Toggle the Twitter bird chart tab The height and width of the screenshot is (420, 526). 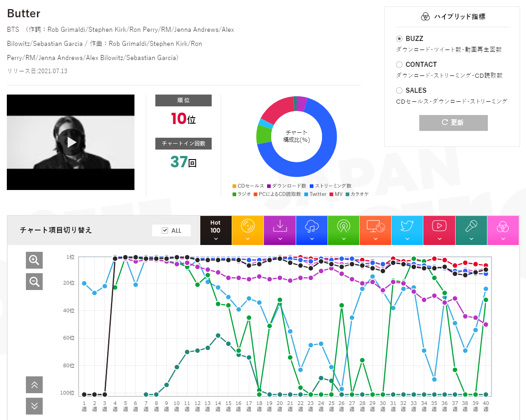407,230
